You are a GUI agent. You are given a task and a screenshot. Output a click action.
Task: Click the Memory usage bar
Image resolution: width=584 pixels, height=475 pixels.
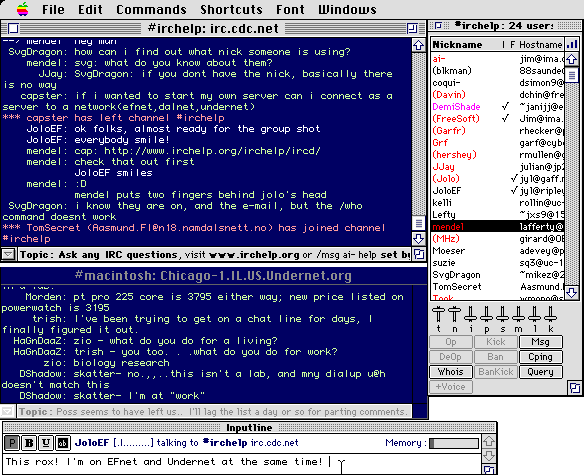point(454,443)
